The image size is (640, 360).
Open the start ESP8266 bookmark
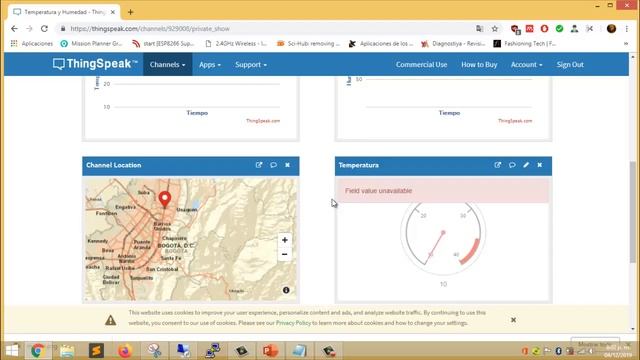click(x=163, y=43)
